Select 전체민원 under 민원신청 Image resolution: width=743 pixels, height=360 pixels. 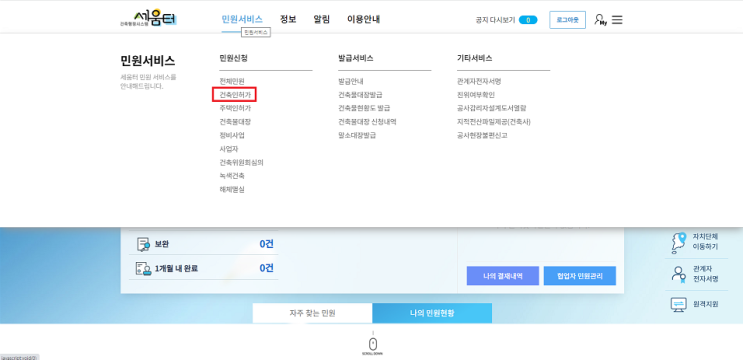click(x=232, y=81)
